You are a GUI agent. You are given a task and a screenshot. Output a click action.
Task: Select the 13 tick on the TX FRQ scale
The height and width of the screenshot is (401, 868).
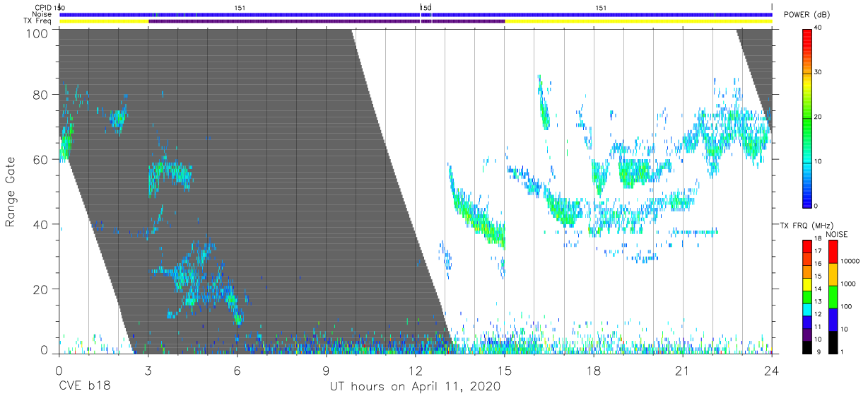pyautogui.click(x=818, y=301)
